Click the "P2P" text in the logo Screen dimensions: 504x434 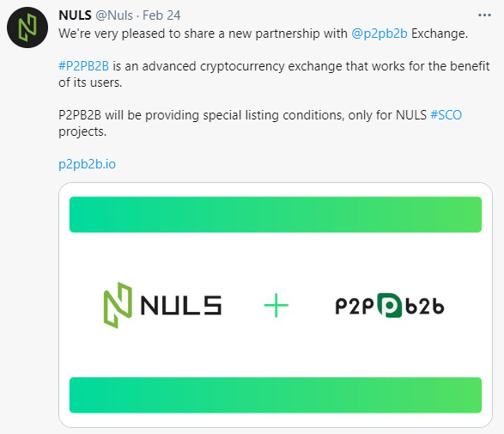355,306
